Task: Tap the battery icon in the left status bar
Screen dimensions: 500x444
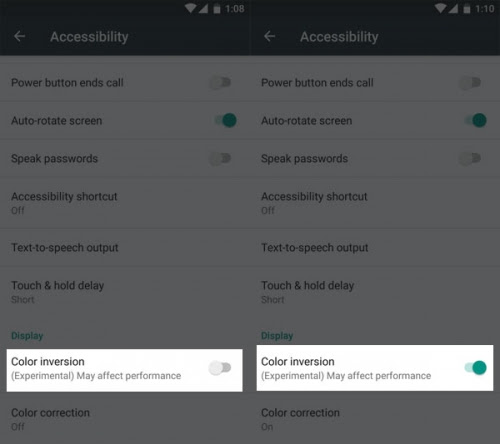Action: [217, 8]
